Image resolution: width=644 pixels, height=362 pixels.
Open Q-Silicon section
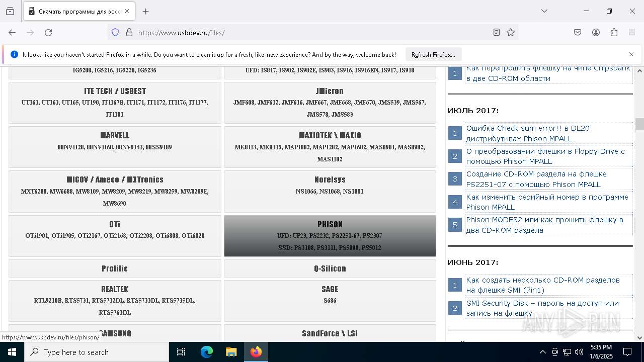tap(330, 268)
